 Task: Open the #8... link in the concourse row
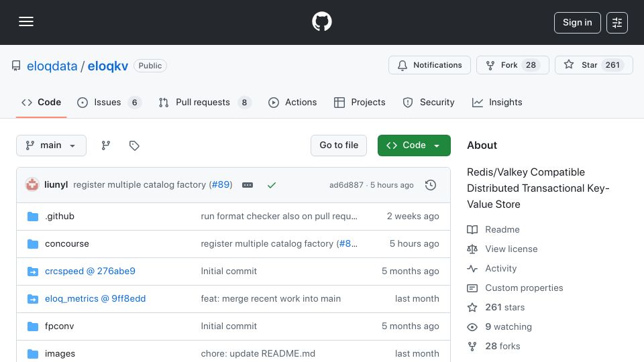[348, 244]
